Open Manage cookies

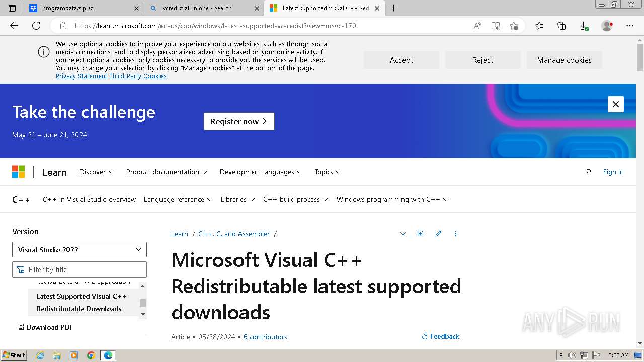click(565, 60)
